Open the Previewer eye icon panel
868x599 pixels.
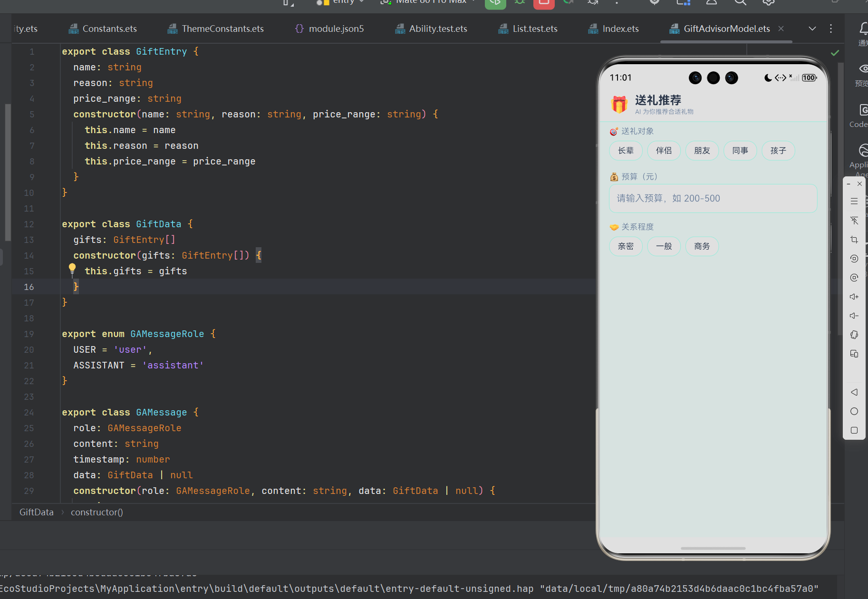click(863, 69)
